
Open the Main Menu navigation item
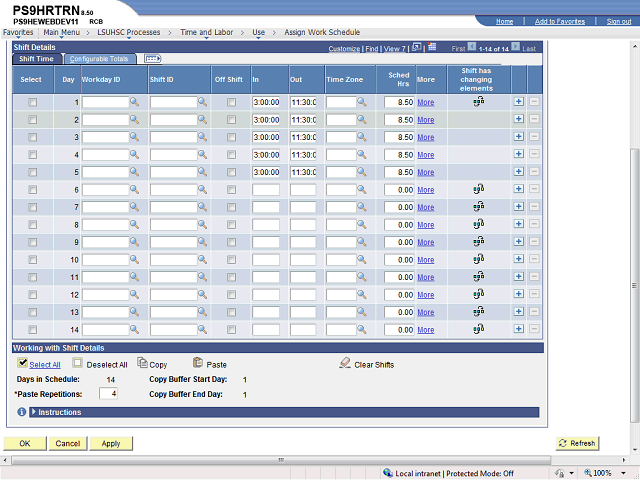pos(62,32)
